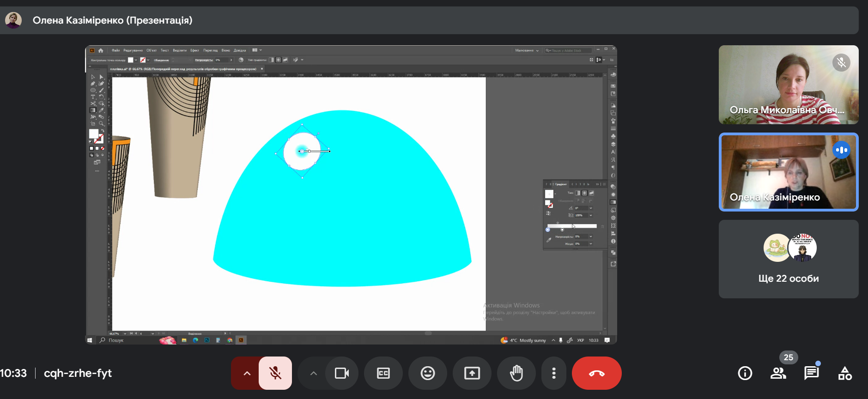Open the "Ефект" menu in Illustrator

coord(194,50)
